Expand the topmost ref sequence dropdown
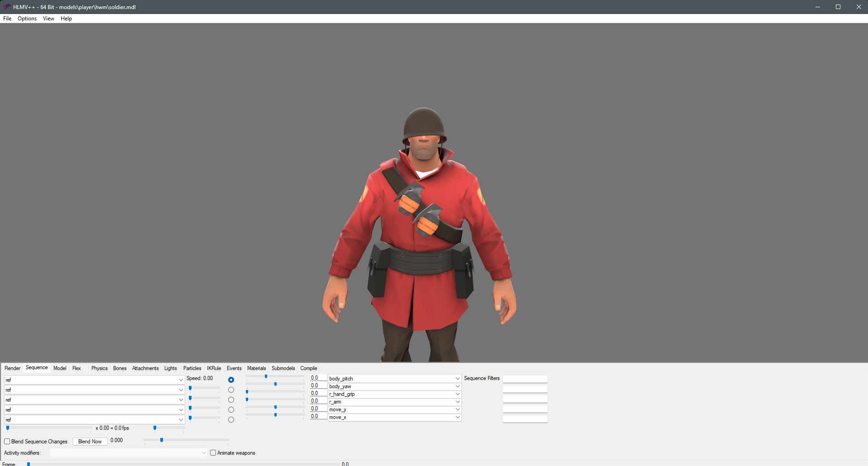Screen dimensions: 868x466 pos(181,380)
